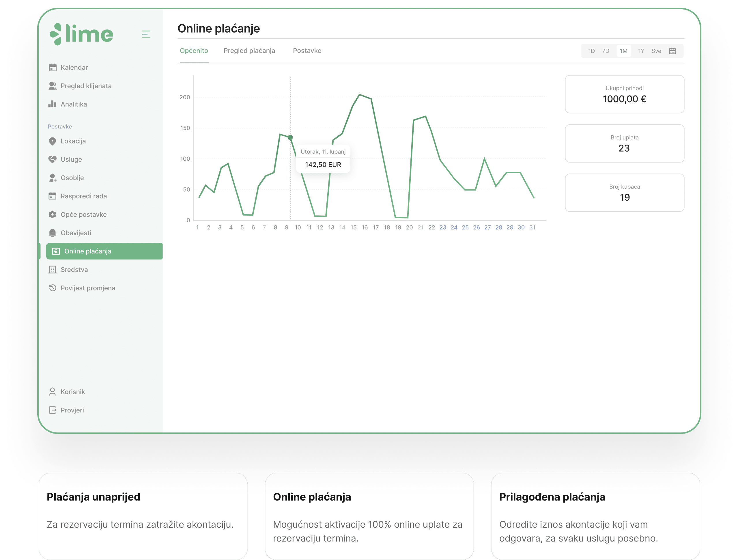Screen dimensions: 738x560
Task: Open the date picker calendar control
Action: 672,51
